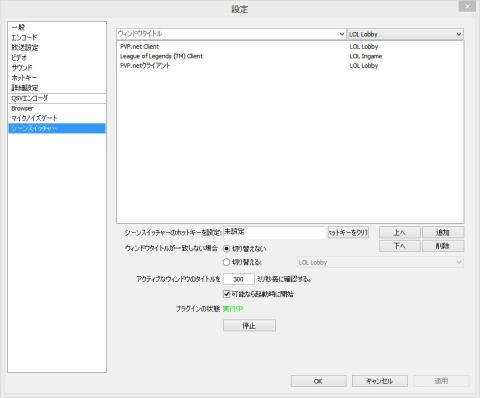
Task: Dismiss dialog with キャンセル
Action: click(380, 381)
